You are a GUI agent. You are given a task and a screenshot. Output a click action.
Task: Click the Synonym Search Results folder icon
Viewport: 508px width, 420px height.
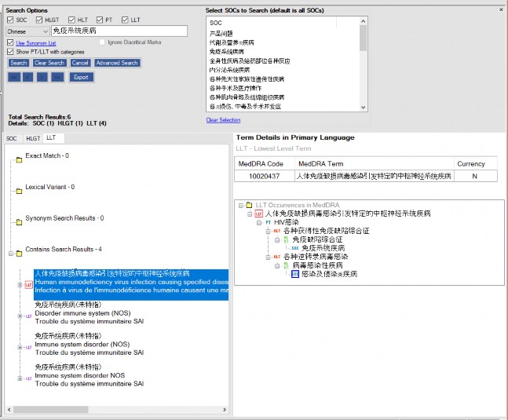click(x=18, y=221)
